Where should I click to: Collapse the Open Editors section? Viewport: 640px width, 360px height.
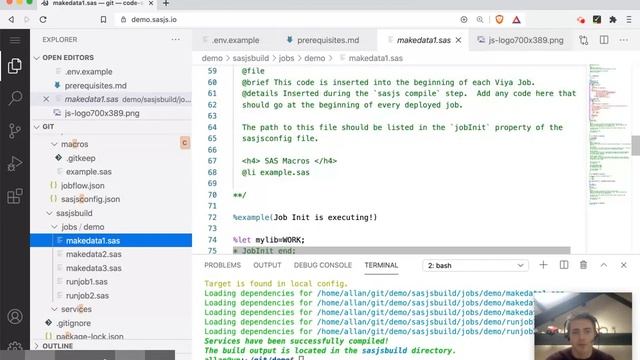[x=37, y=58]
